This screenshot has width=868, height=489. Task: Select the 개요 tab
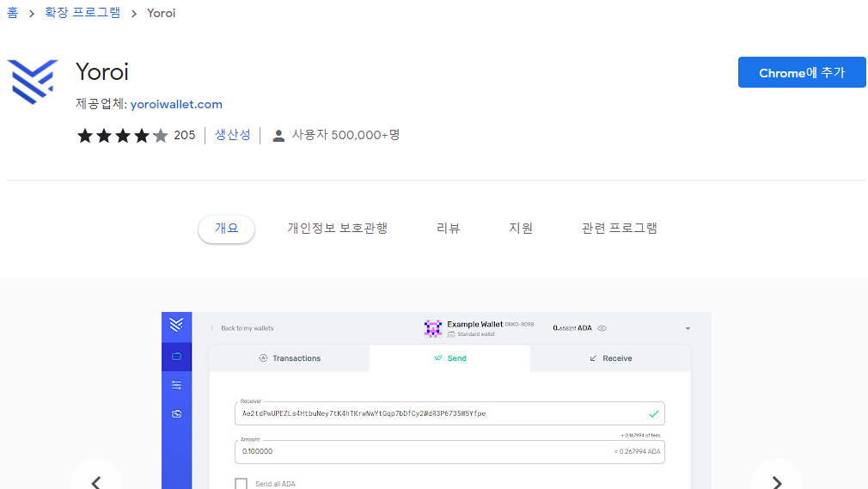click(226, 228)
